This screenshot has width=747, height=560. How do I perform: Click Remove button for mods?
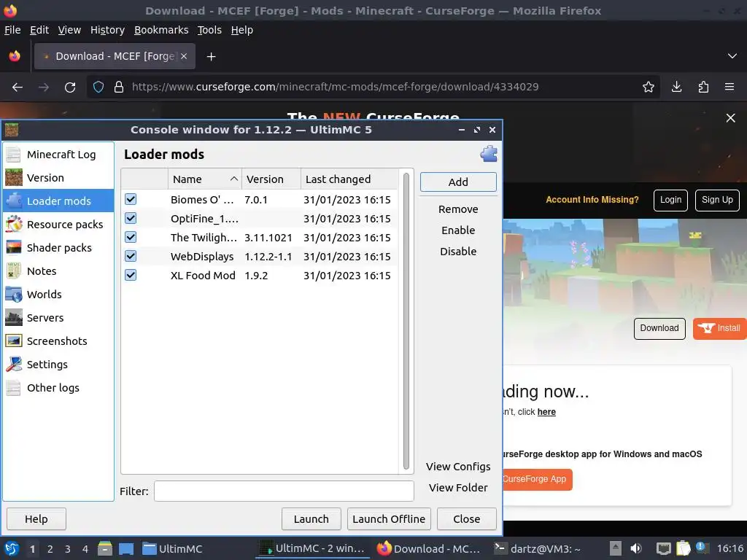[458, 209]
